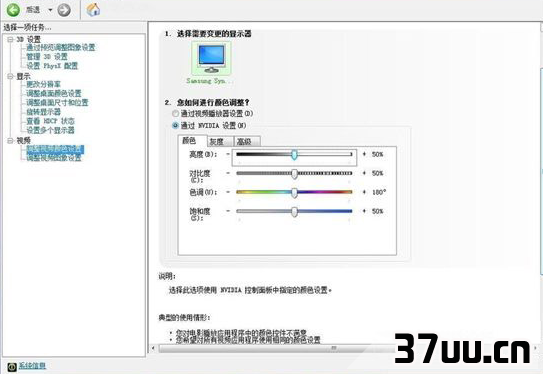Click the minus icon beside brightness slider
Screen dimensions: 543x374
coord(228,154)
